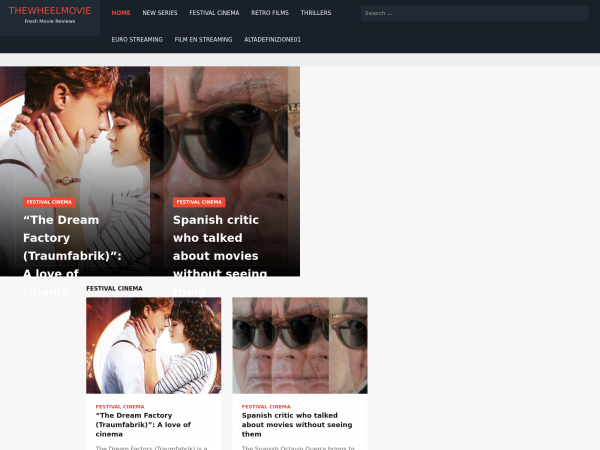Go to New Series section

point(158,13)
